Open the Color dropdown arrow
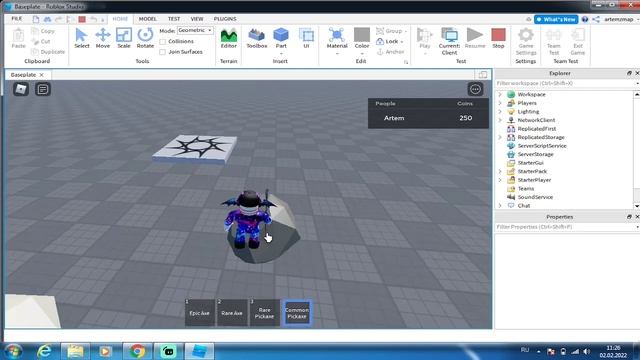Image resolution: width=640 pixels, height=360 pixels. click(362, 53)
